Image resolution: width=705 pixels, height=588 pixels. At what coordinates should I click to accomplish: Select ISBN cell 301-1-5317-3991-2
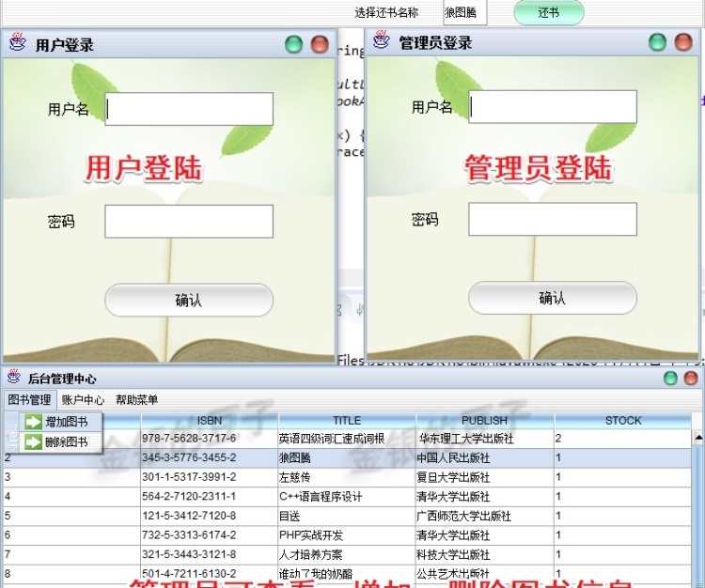click(210, 477)
